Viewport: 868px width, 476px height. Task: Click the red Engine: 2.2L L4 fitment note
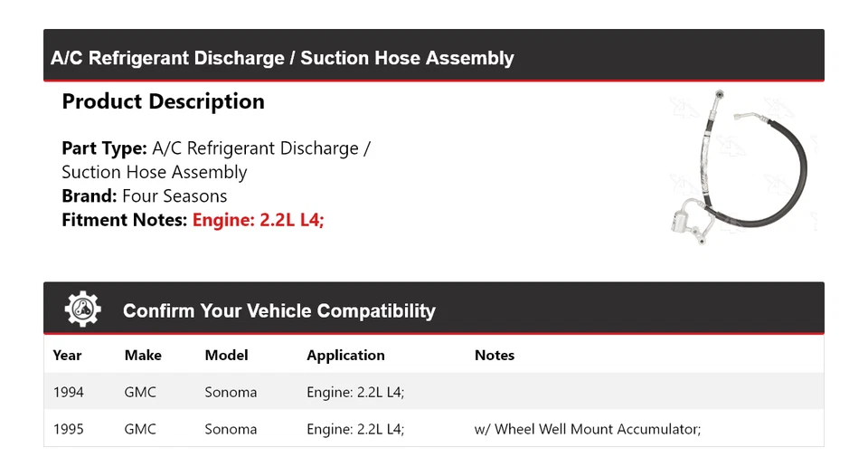pyautogui.click(x=258, y=219)
